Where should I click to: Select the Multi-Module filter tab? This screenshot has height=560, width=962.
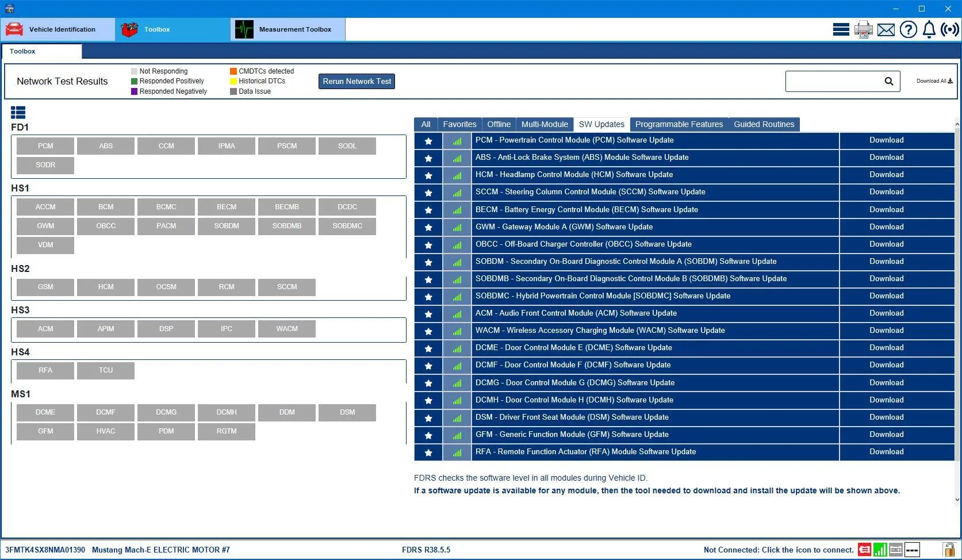pos(545,124)
